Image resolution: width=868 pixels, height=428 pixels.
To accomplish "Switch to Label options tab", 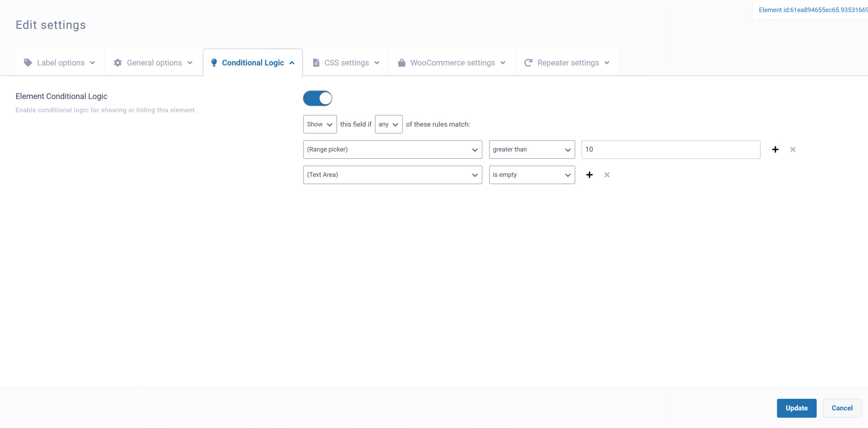I will (x=60, y=62).
